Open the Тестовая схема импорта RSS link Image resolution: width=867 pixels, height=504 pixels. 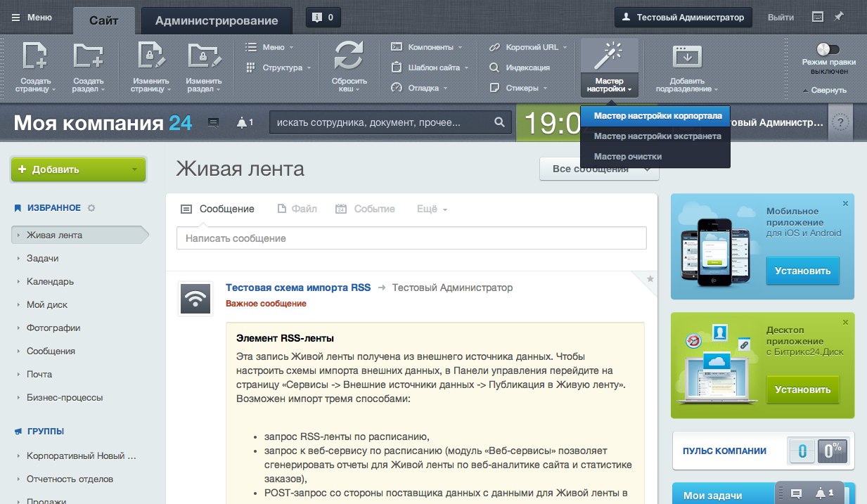pyautogui.click(x=297, y=287)
